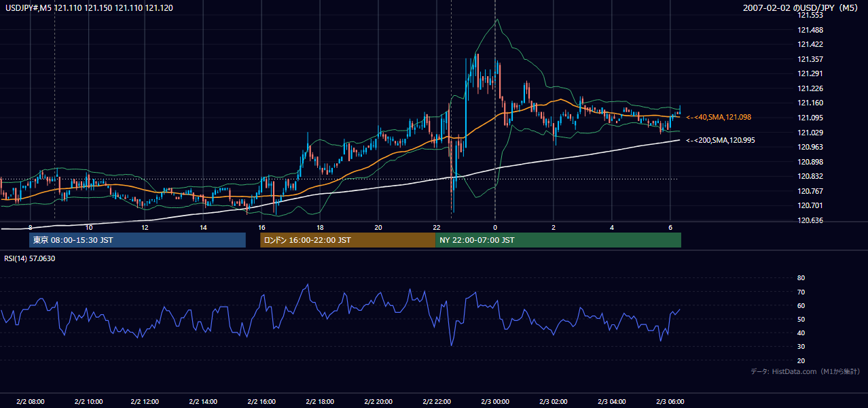Click RSI level 80 on the scale

[x=801, y=278]
